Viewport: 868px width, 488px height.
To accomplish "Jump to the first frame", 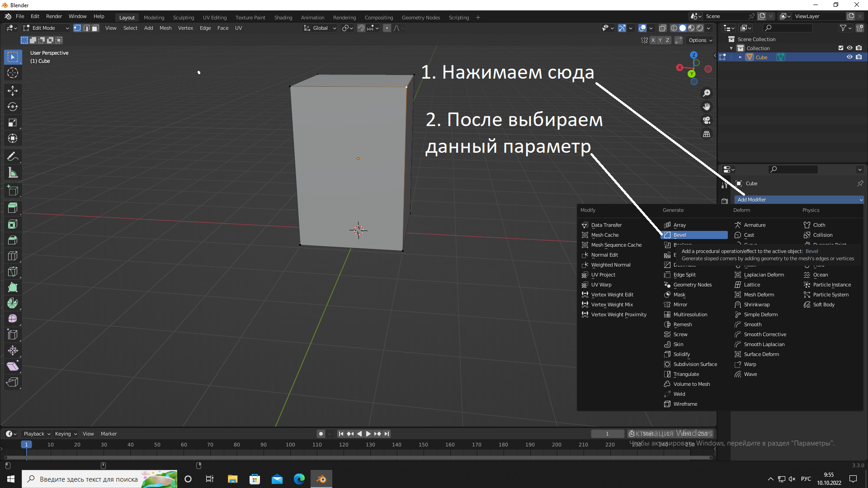I will coord(341,434).
